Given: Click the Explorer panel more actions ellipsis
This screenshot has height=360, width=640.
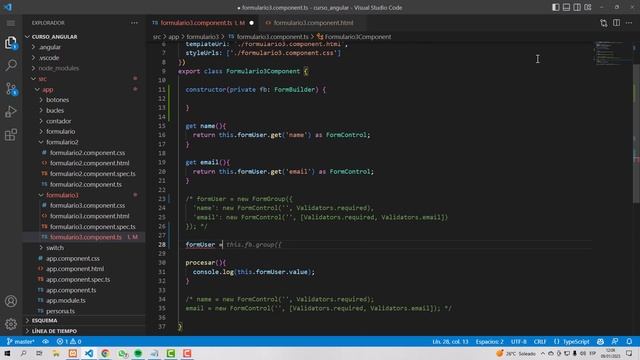Looking at the screenshot, I should [x=134, y=23].
